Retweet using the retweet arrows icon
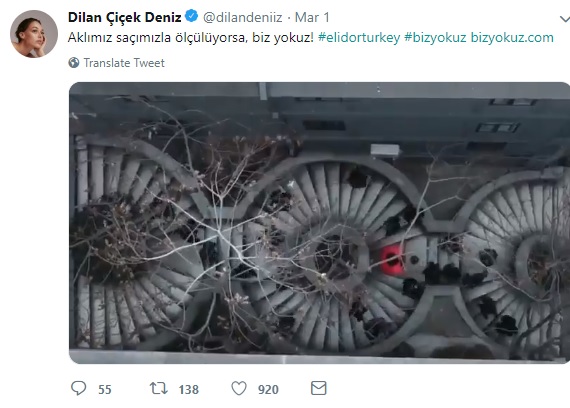 (159, 388)
